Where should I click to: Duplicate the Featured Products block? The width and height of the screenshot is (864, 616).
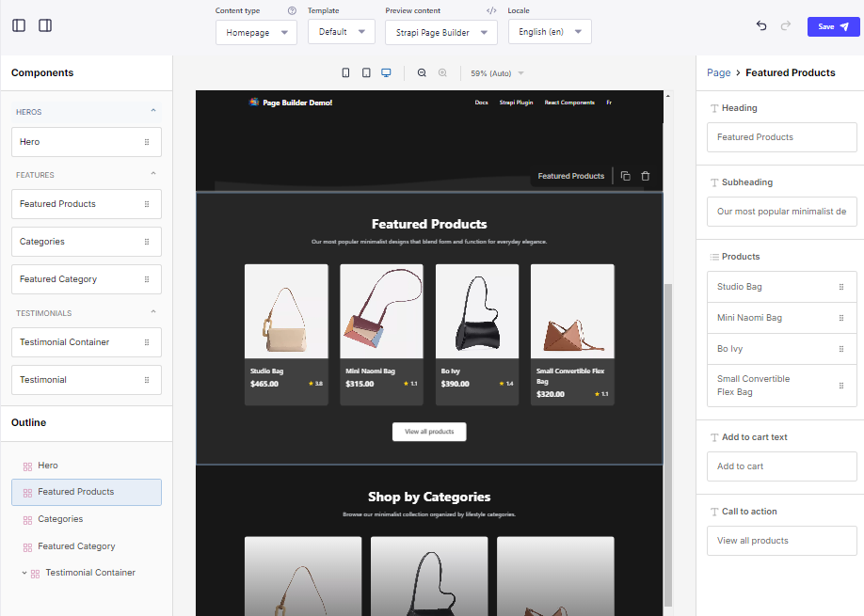(x=626, y=176)
